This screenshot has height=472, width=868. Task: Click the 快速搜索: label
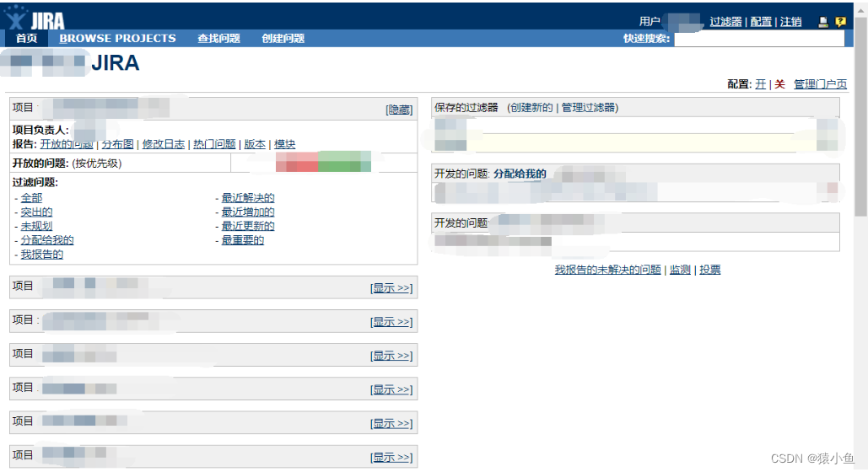[646, 38]
